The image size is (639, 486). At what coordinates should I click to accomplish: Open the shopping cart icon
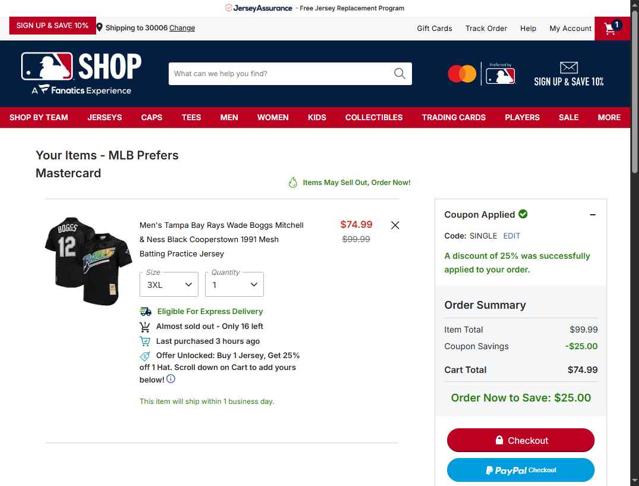click(x=612, y=28)
